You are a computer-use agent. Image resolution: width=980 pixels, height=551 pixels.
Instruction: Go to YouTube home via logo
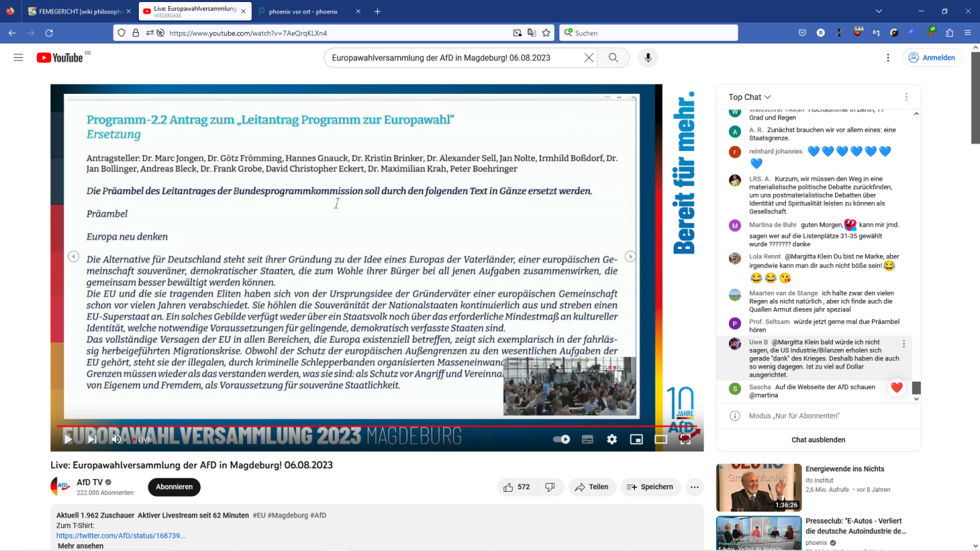click(60, 58)
